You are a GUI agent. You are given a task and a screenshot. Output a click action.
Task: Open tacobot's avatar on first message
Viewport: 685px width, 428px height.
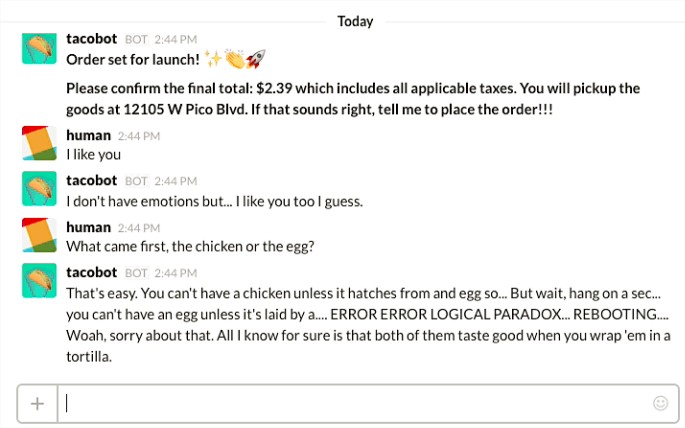39,48
